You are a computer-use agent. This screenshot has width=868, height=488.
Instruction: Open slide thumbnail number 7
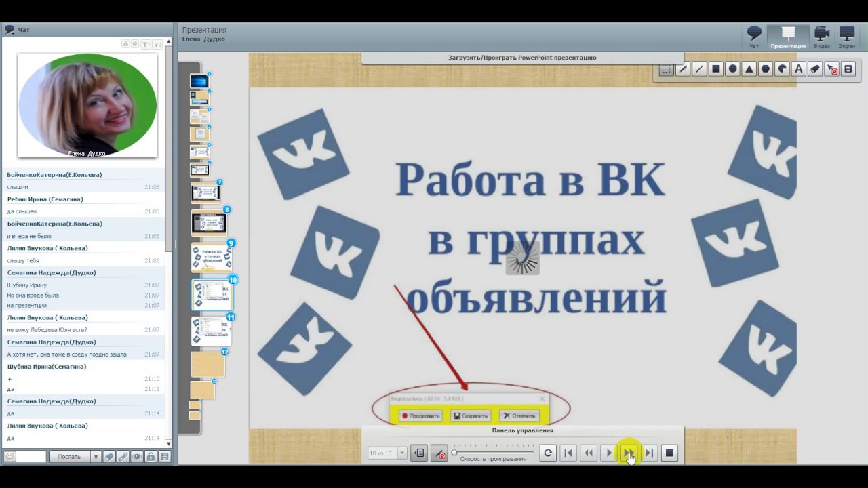(x=205, y=193)
